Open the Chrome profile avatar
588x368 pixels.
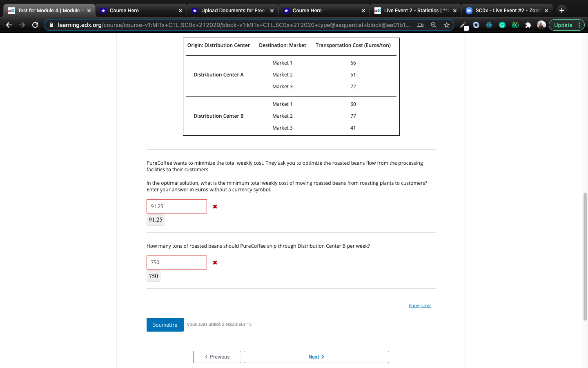pos(541,25)
